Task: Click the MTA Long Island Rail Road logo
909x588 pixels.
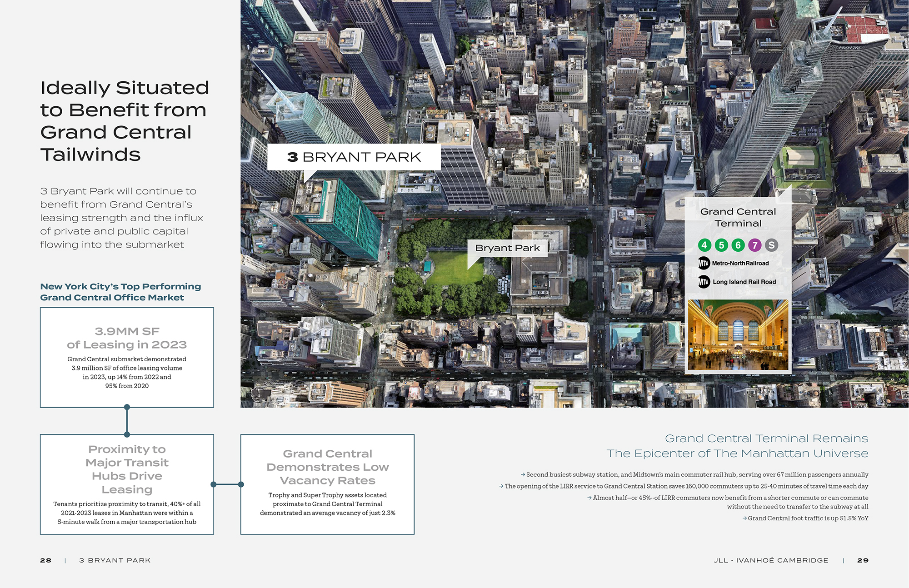Action: [704, 282]
